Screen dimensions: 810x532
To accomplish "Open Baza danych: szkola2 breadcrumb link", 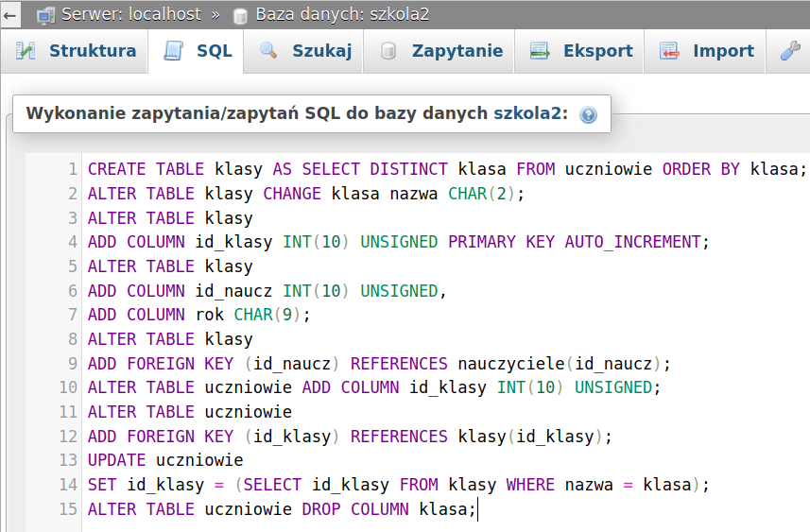I will (342, 14).
